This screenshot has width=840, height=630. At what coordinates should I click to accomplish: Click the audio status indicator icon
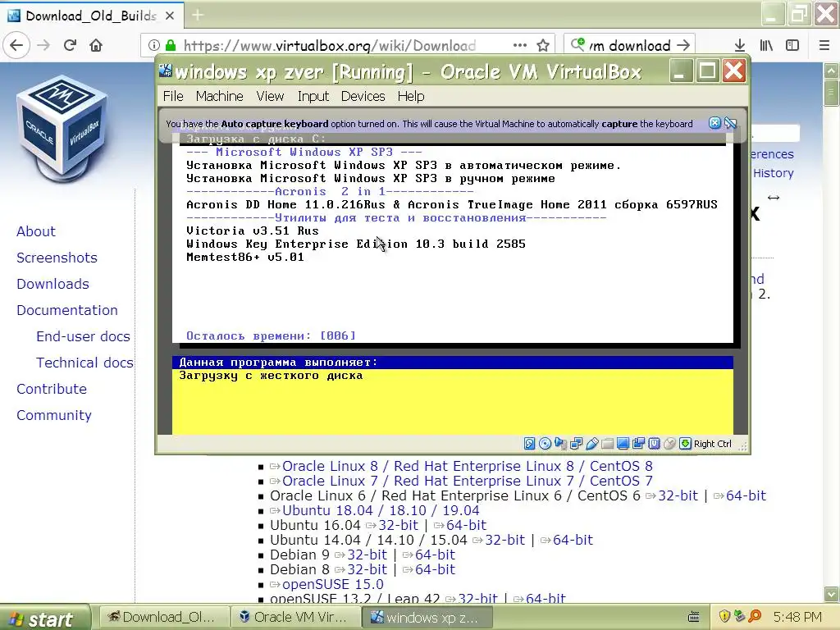coord(560,444)
